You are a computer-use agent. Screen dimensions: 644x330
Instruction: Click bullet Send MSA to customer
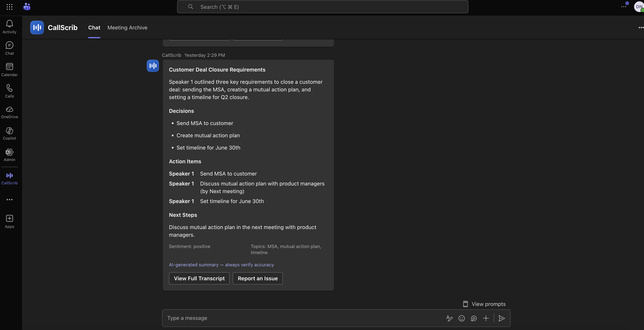point(205,123)
